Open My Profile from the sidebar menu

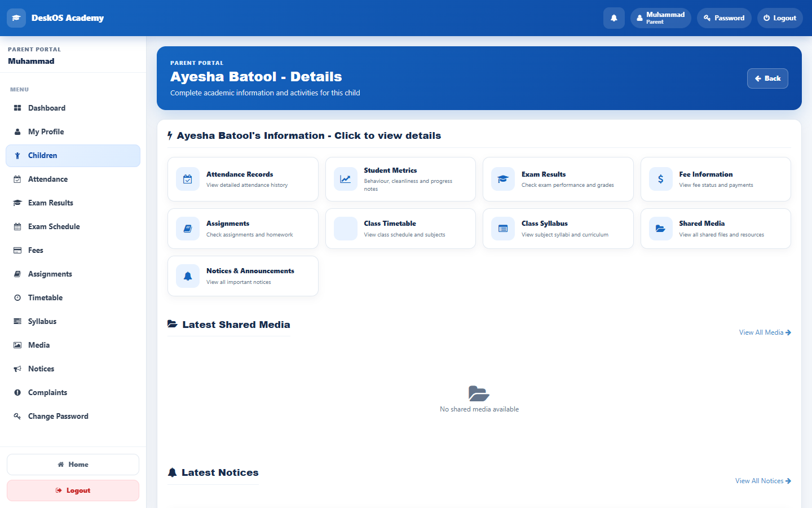(73, 132)
